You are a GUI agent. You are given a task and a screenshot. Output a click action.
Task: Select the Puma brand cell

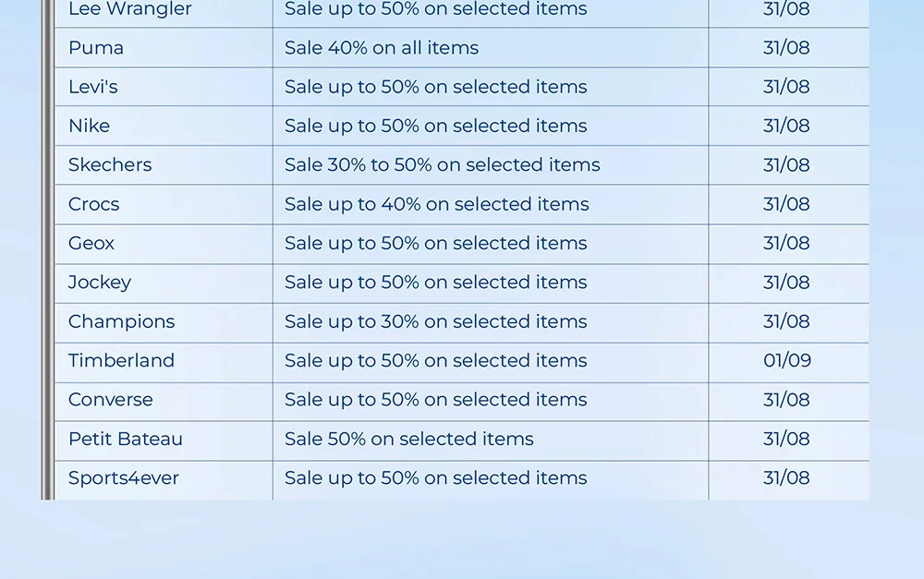(96, 48)
